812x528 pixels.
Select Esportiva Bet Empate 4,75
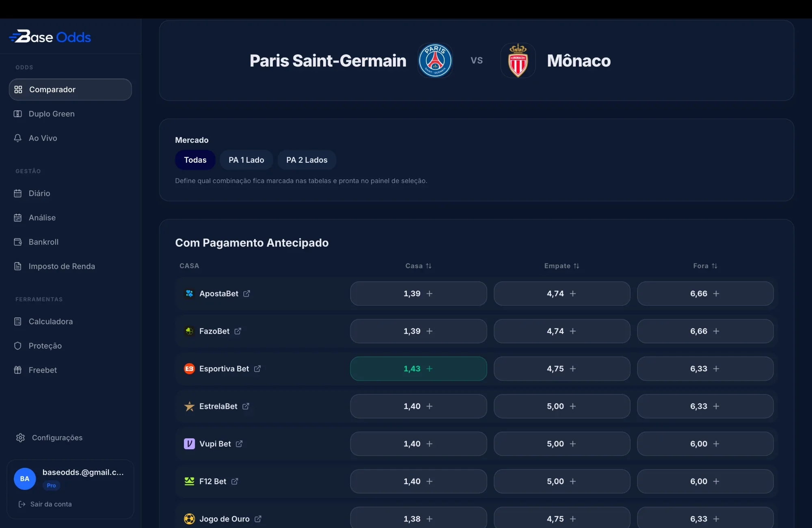562,369
